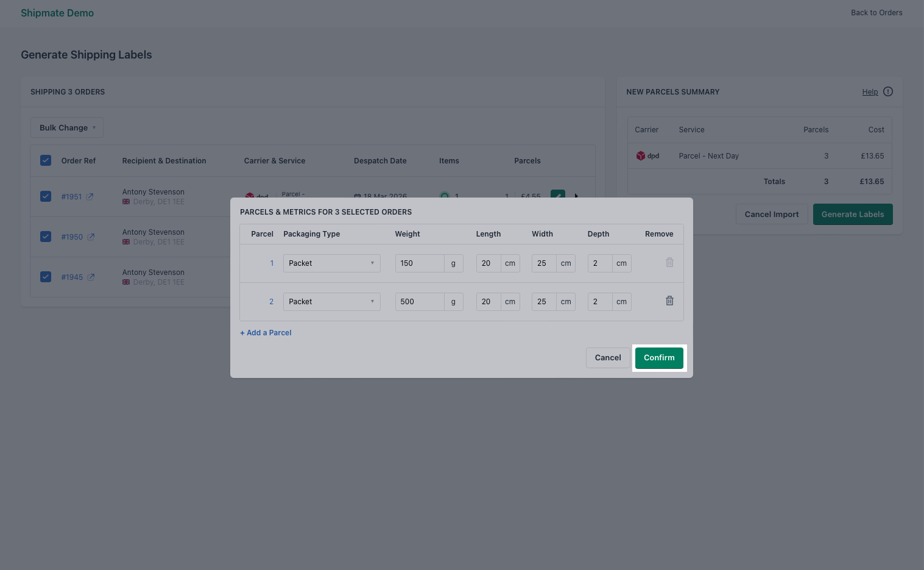Expand the Bulk Change dropdown

(67, 127)
